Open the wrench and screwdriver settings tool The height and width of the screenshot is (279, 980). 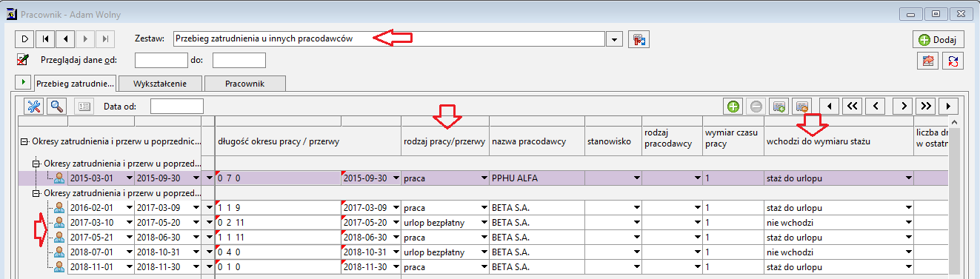click(x=34, y=106)
